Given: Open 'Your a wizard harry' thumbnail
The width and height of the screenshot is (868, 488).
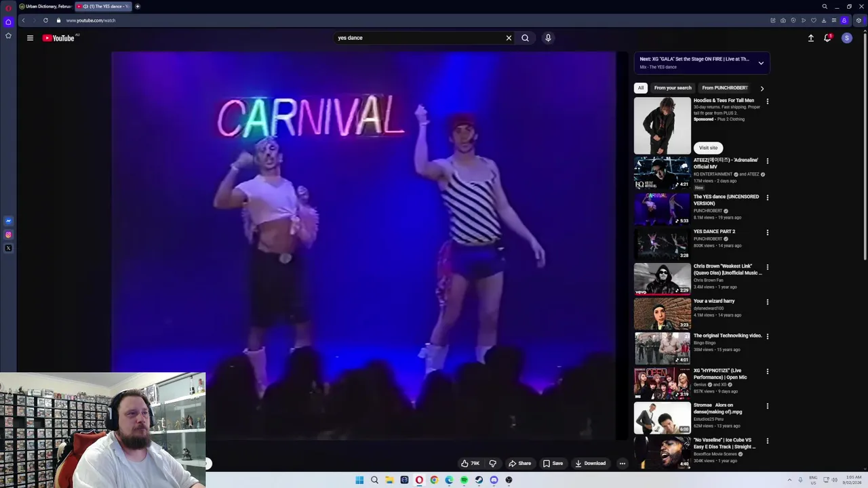Looking at the screenshot, I should (662, 314).
